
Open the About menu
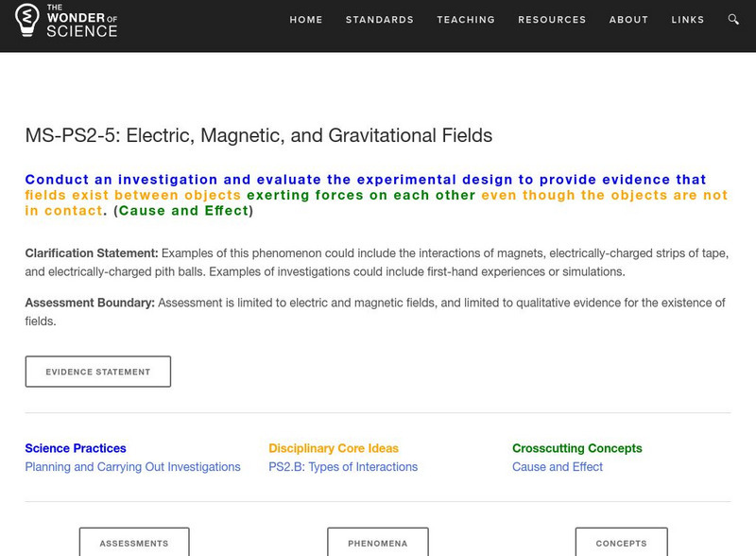click(x=628, y=20)
